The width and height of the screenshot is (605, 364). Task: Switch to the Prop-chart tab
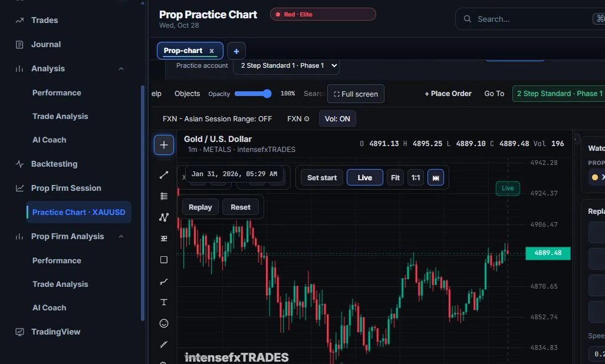point(183,51)
